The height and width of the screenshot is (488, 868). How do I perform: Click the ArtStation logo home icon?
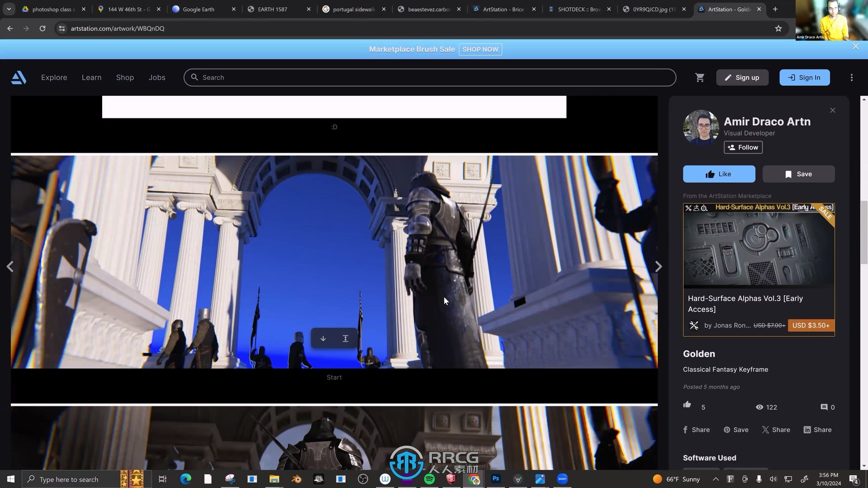(19, 77)
